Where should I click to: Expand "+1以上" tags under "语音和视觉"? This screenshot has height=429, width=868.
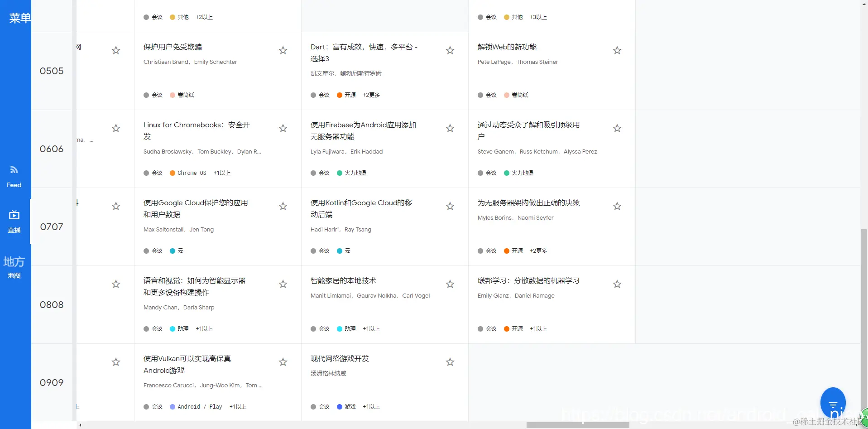click(204, 329)
